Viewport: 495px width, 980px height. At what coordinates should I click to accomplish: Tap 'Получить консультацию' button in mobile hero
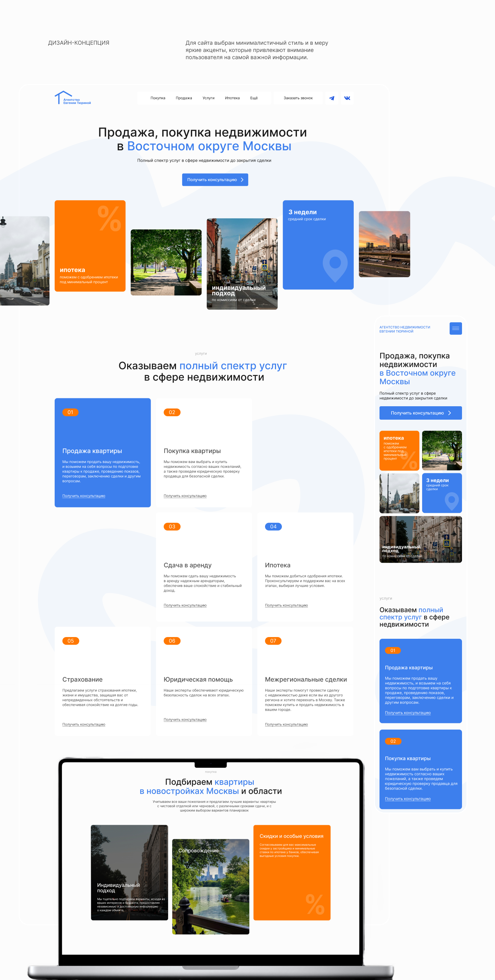pos(420,413)
